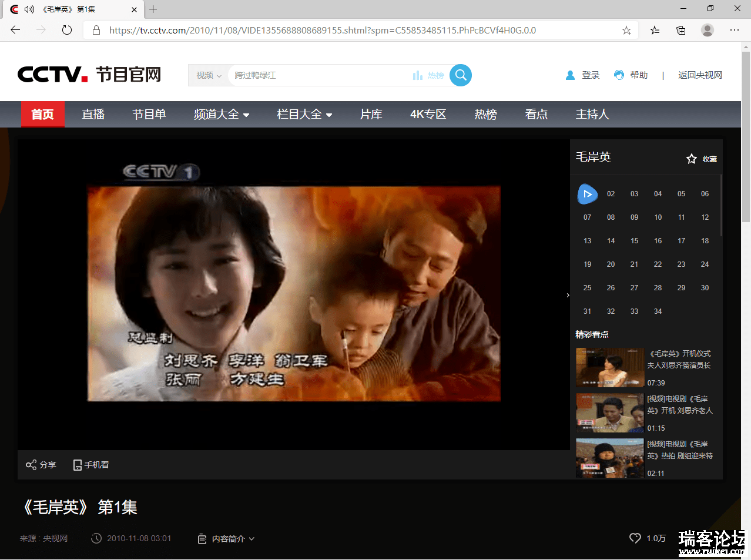Viewport: 751px width, 560px height.
Task: Click the 2010-11-08 03:01 timestamp
Action: [x=139, y=538]
